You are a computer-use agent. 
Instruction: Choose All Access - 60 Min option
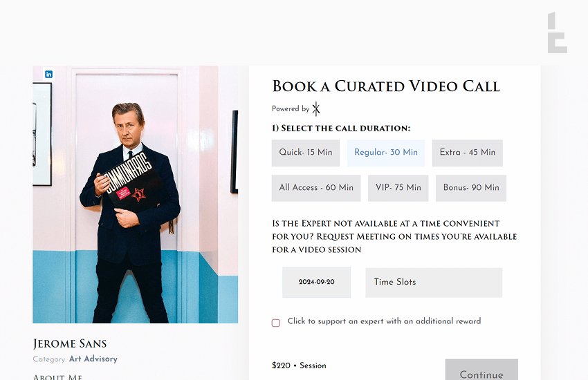click(x=316, y=188)
